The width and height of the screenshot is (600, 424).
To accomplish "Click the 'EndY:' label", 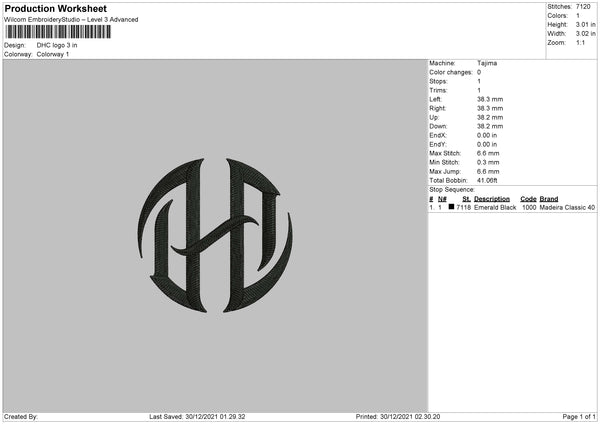I will [438, 144].
